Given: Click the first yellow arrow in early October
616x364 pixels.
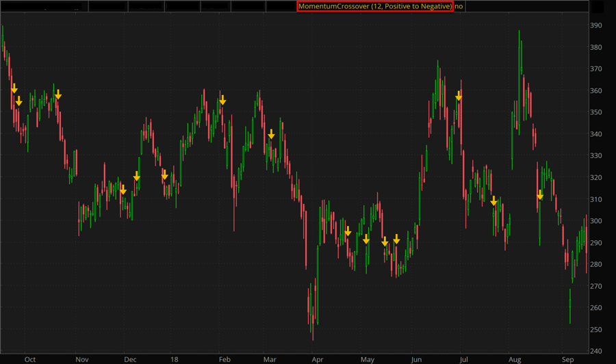Looking at the screenshot, I should pos(14,88).
